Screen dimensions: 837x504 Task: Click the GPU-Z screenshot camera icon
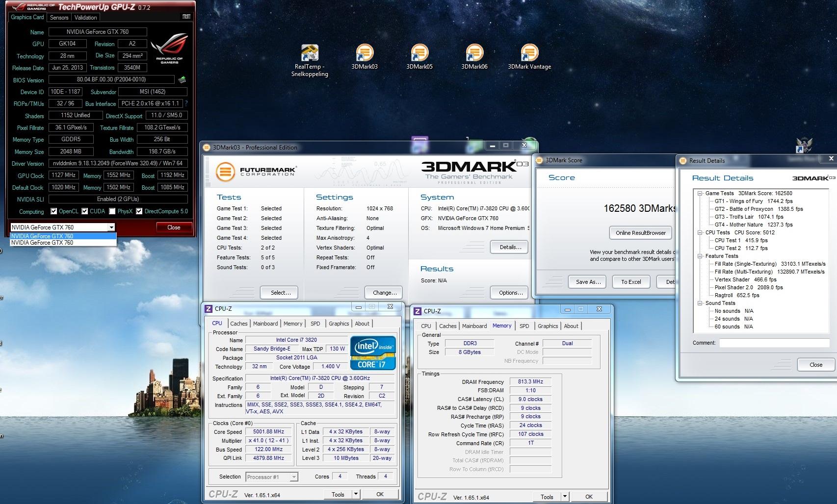[x=186, y=17]
